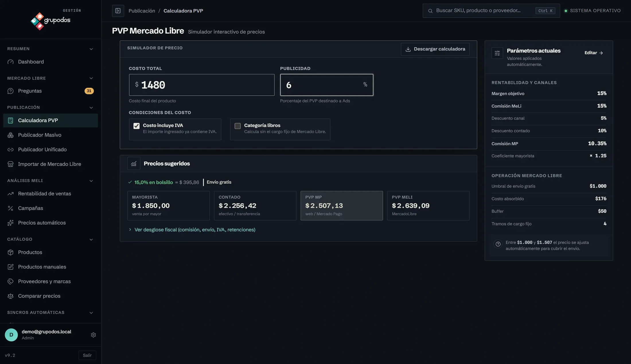Image resolution: width=631 pixels, height=364 pixels.
Task: Collapse the Resumen section
Action: (x=91, y=49)
